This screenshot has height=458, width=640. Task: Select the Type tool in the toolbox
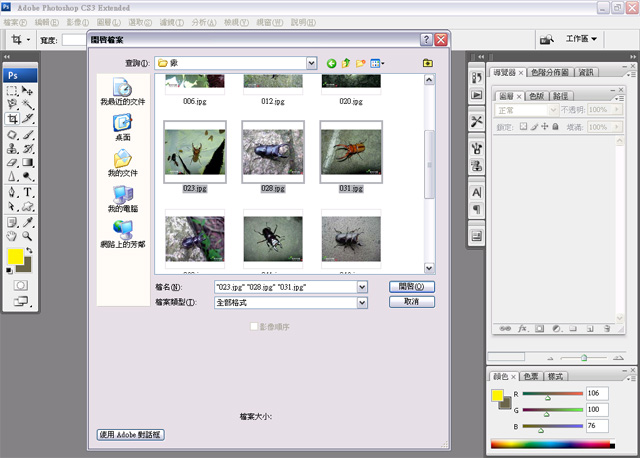click(x=28, y=192)
